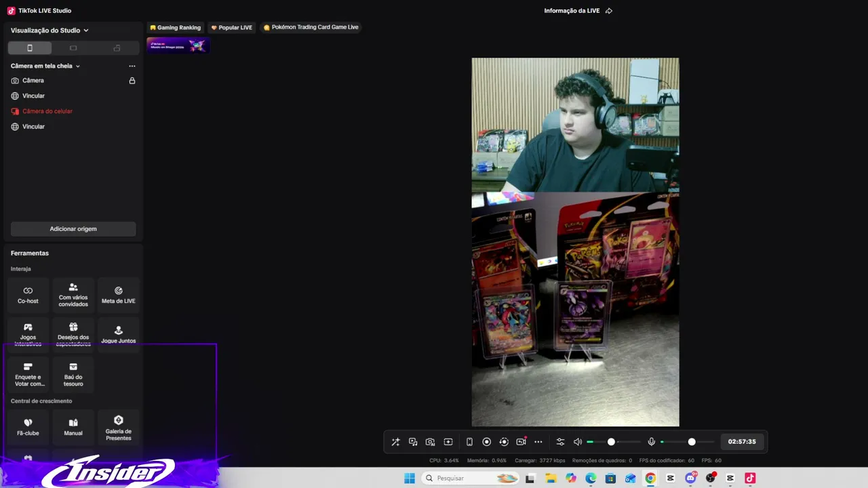Click the AI camera icon
Image resolution: width=868 pixels, height=488 pixels.
[x=430, y=442]
